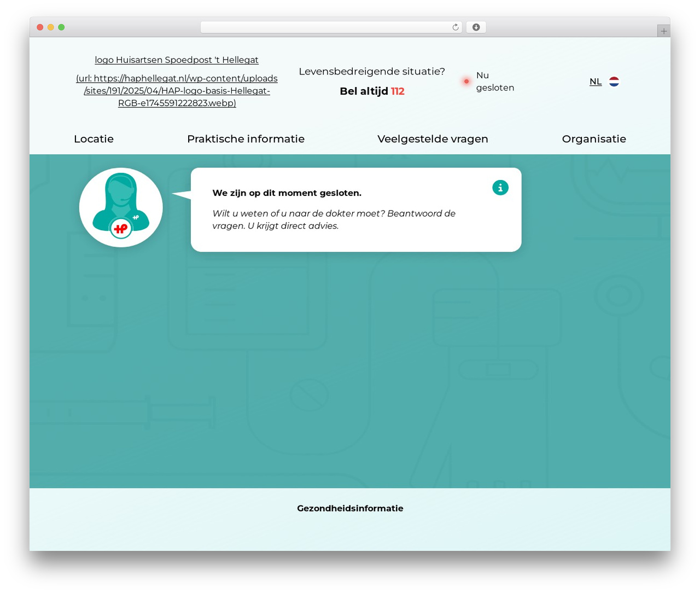Open the Veelgestelde vragen menu item
This screenshot has width=700, height=593.
[433, 139]
